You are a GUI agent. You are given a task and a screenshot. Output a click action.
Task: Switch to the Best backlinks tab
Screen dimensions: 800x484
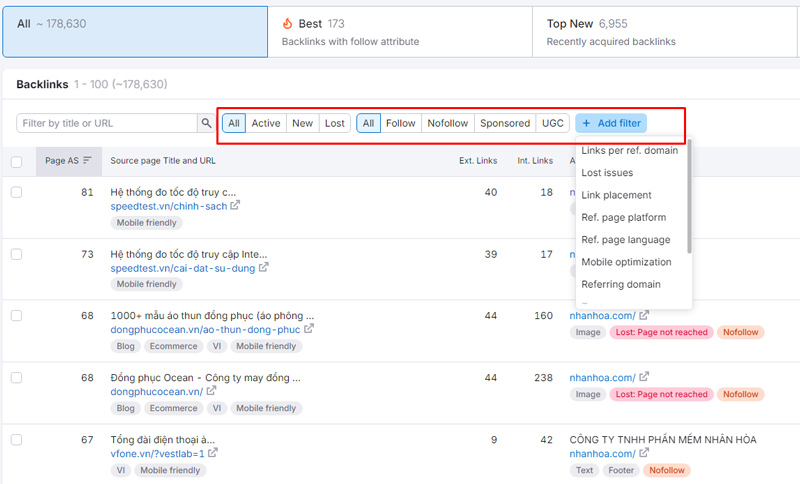click(399, 32)
